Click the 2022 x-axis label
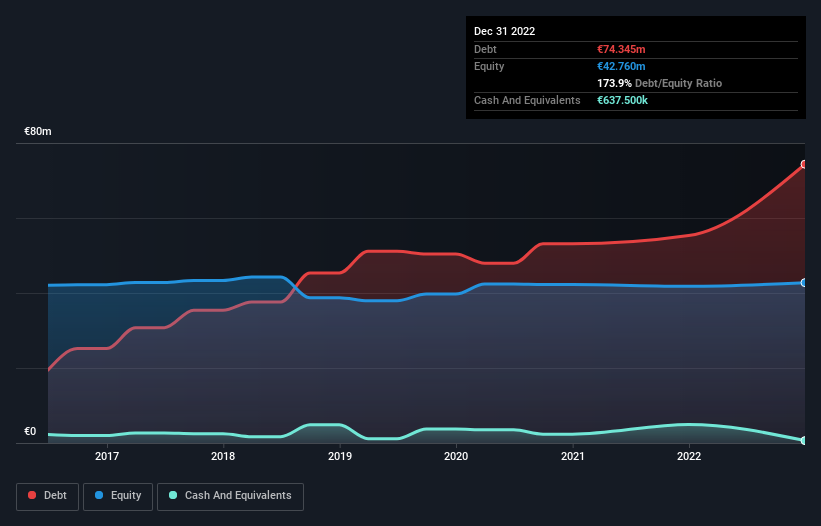Viewport: 821px width, 526px height. click(689, 456)
